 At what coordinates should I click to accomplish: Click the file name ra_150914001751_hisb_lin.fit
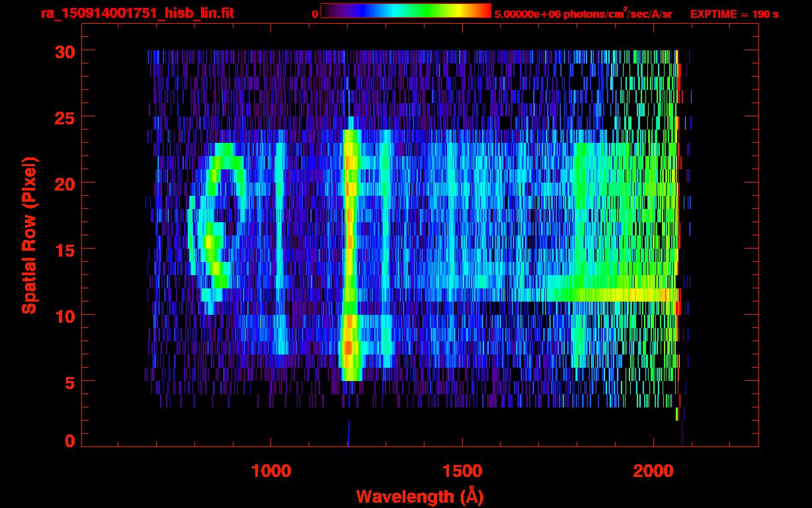click(137, 13)
